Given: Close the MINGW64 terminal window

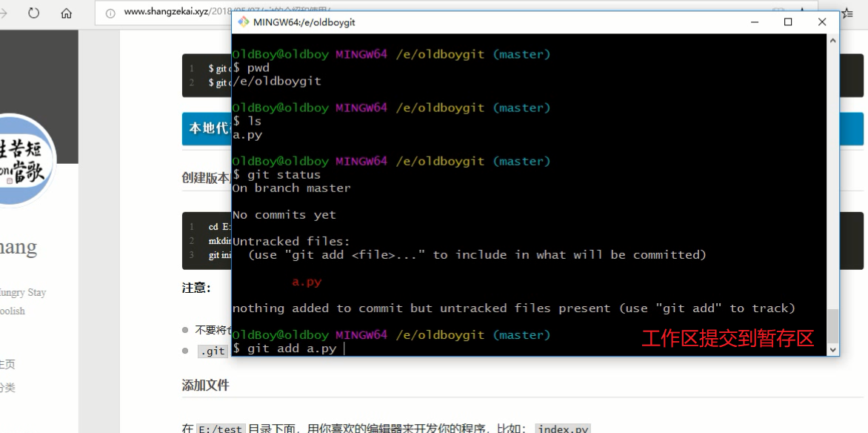Looking at the screenshot, I should click(x=822, y=22).
